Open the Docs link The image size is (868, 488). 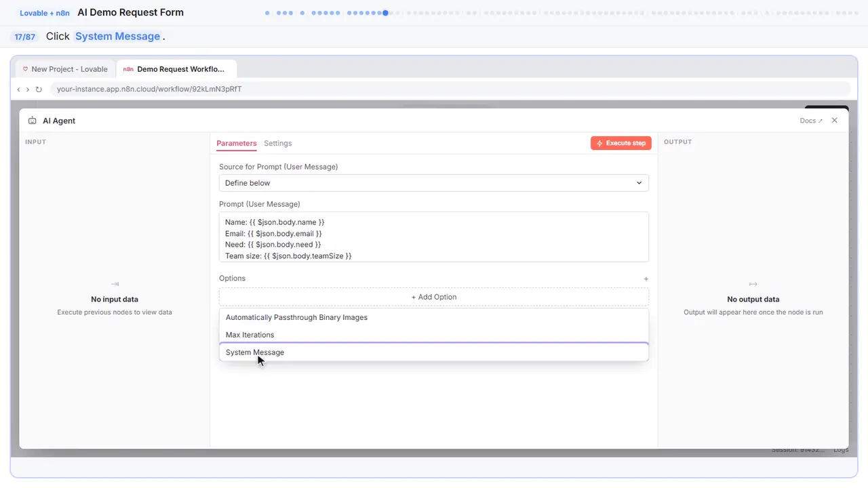point(811,121)
